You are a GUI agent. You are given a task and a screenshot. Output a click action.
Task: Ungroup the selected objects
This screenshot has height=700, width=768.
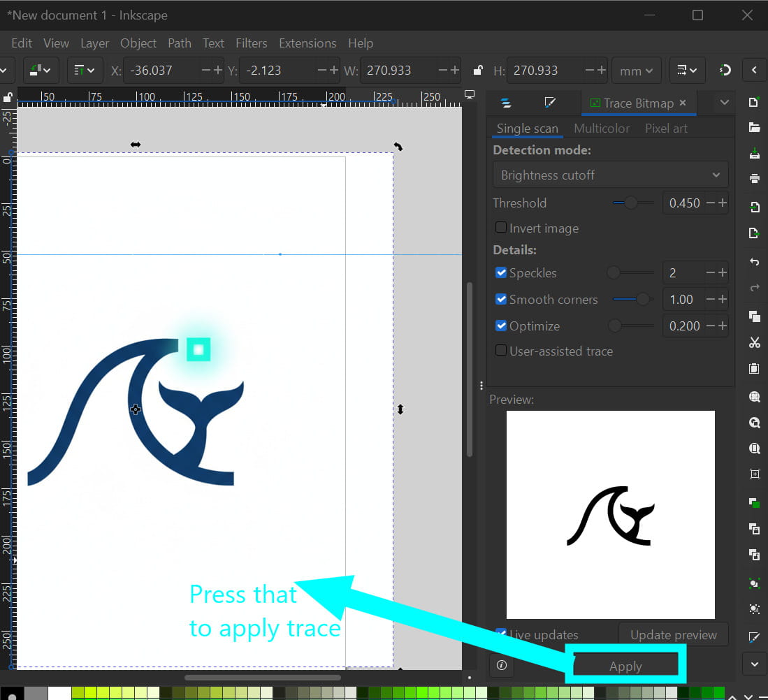(754, 609)
